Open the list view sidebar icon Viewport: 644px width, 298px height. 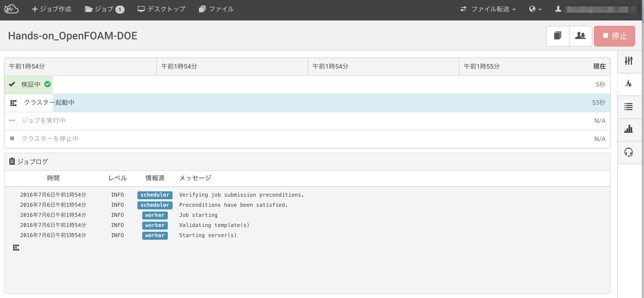click(x=629, y=107)
